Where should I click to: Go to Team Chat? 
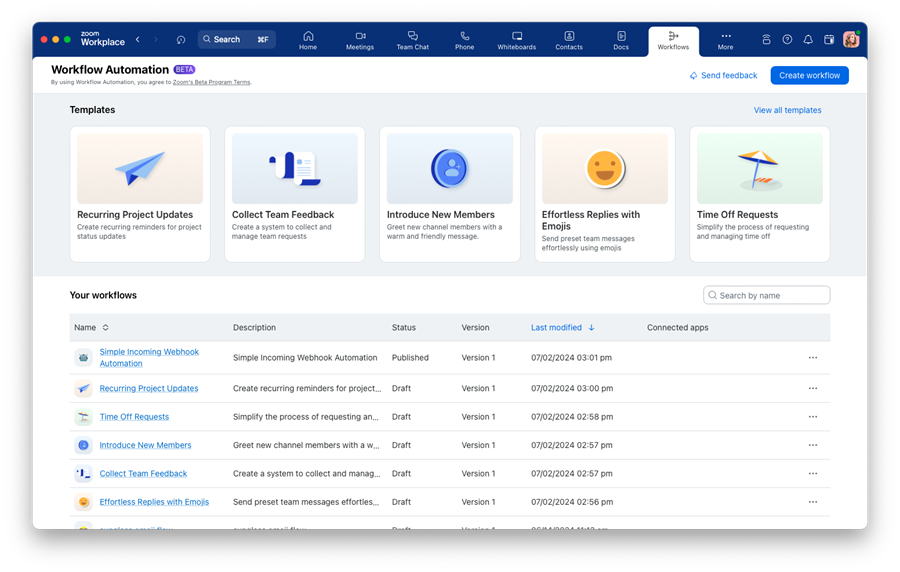(412, 40)
